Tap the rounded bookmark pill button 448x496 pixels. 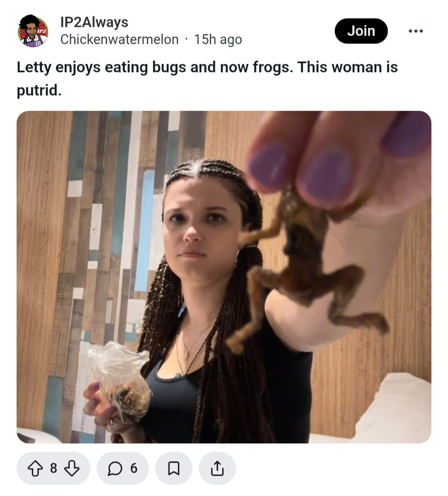174,468
